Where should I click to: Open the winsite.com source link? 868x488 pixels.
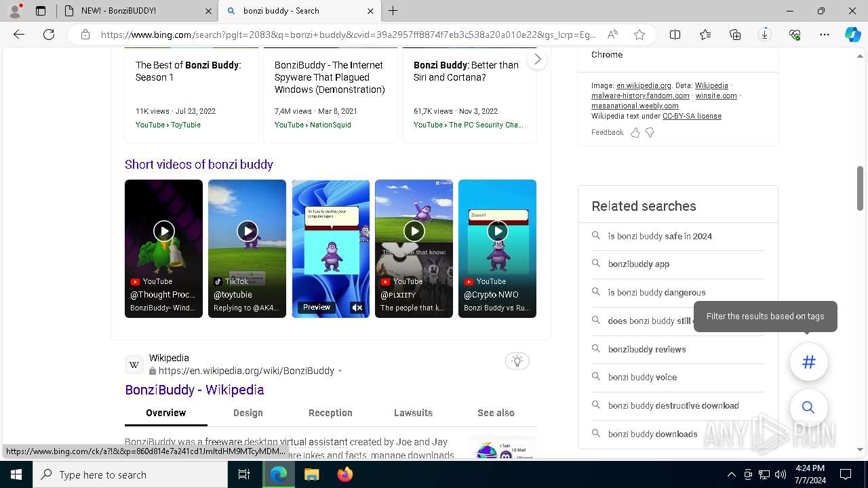pyautogui.click(x=716, y=96)
